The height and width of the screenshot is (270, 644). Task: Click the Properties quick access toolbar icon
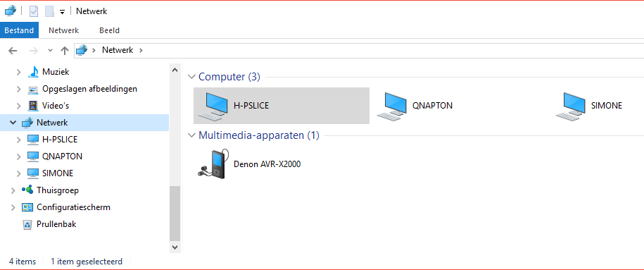[x=34, y=11]
